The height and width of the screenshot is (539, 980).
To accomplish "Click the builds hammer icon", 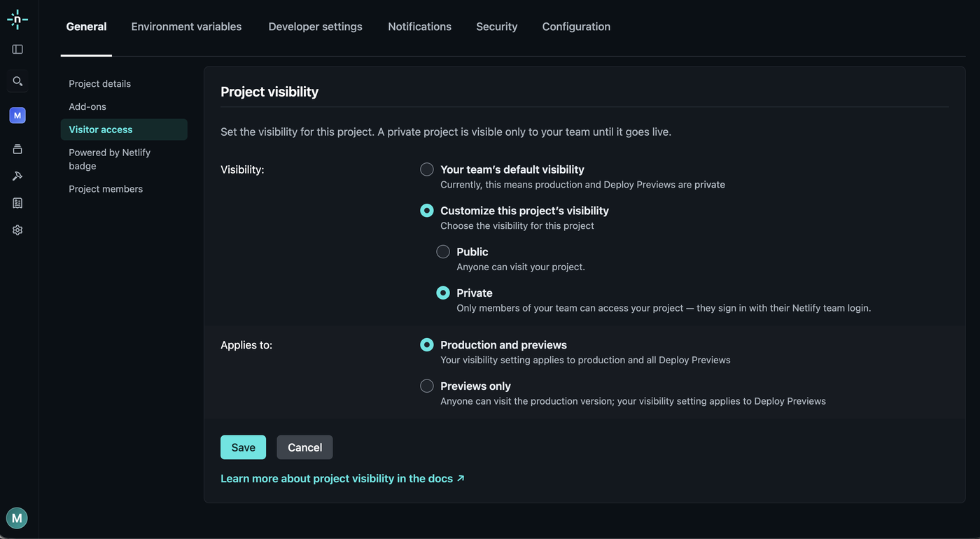I will [17, 176].
